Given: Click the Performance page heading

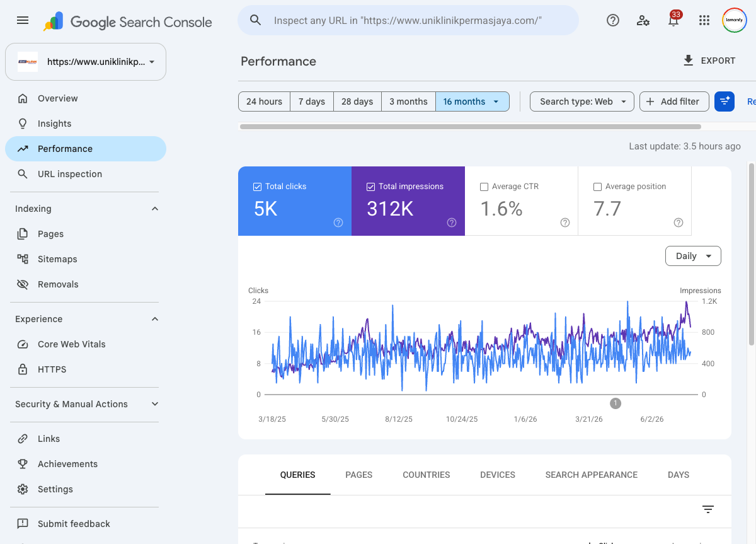Looking at the screenshot, I should click(x=278, y=61).
